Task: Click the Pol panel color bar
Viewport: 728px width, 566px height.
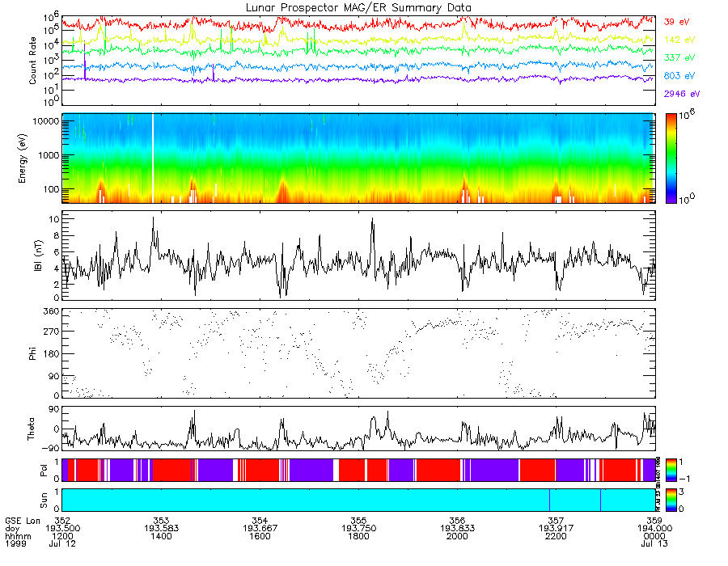Action: [x=671, y=470]
